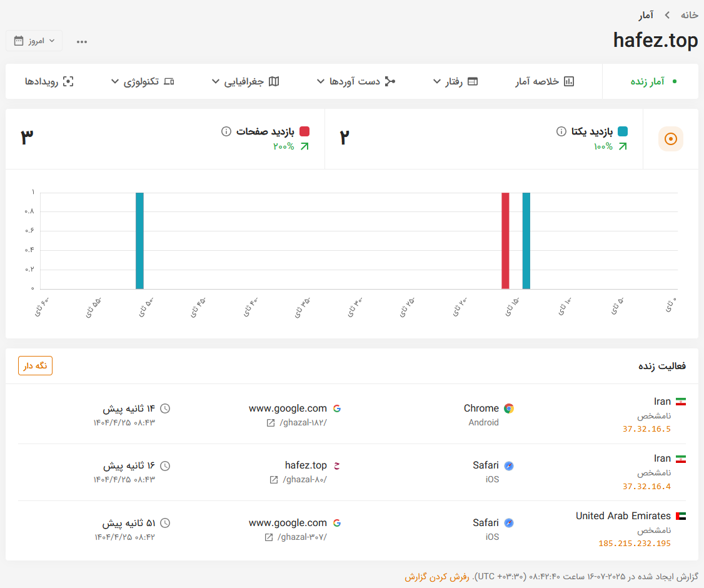Image resolution: width=704 pixels, height=588 pixels.
Task: Click Google icon in ghazal-182 row
Action: tap(337, 408)
